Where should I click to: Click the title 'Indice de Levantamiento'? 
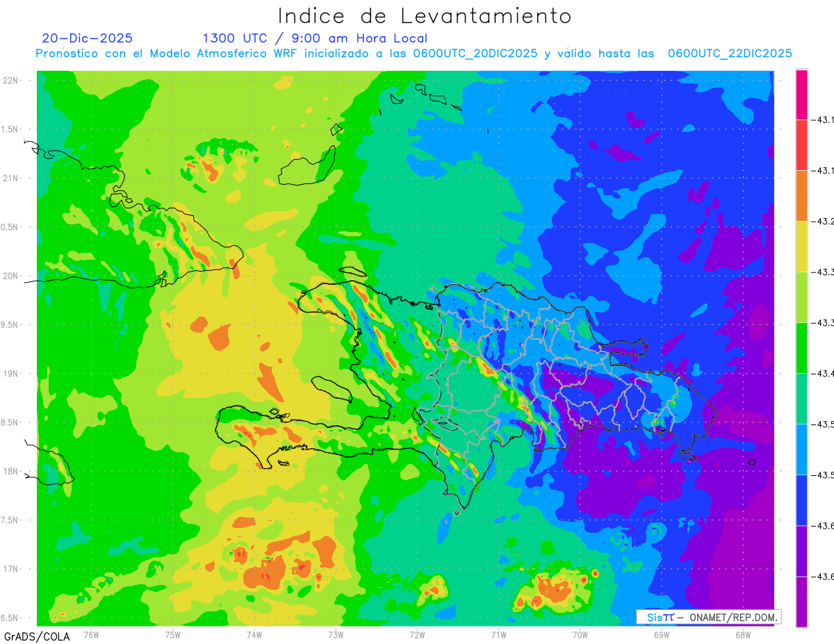coord(425,15)
